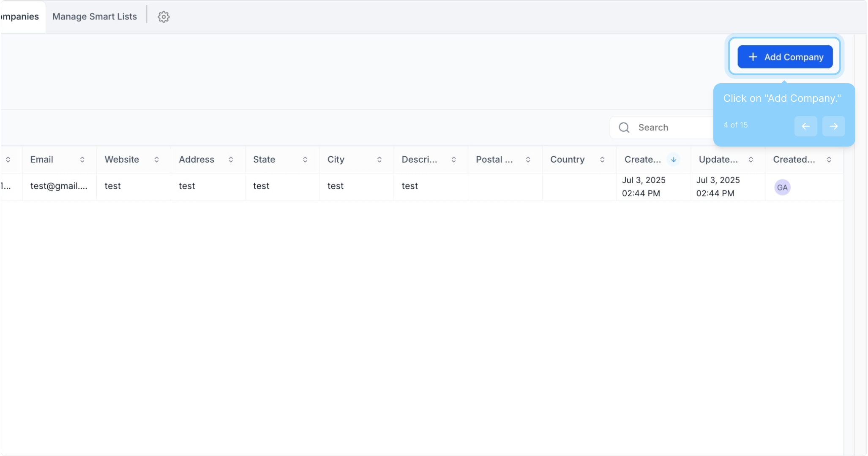
Task: Sort by Address column arrows
Action: coord(231,160)
